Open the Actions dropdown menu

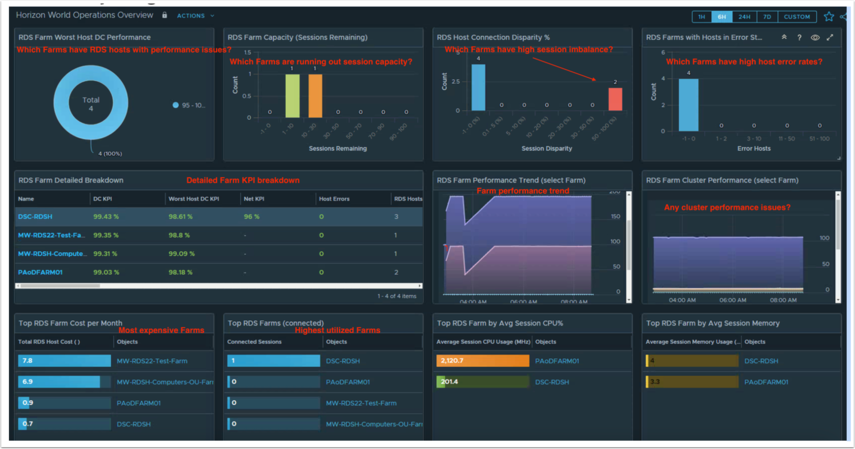tap(195, 16)
